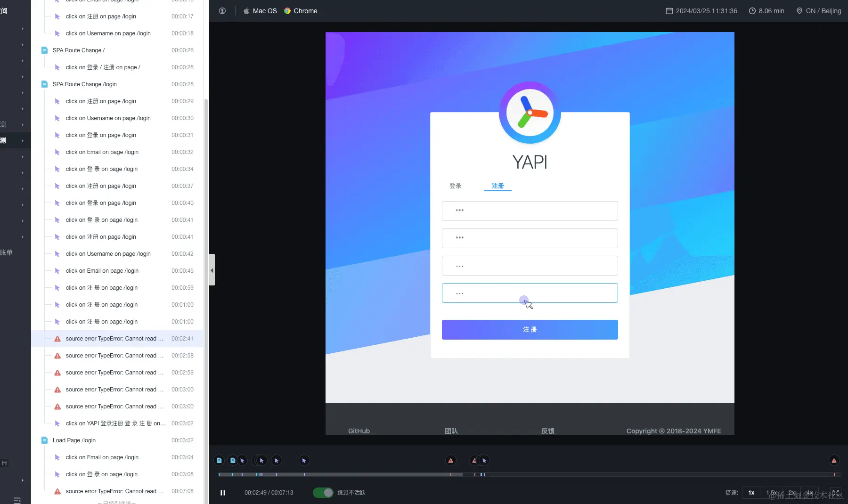Image resolution: width=848 pixels, height=504 pixels.
Task: Click page icon of Load Page /login row
Action: [x=44, y=440]
